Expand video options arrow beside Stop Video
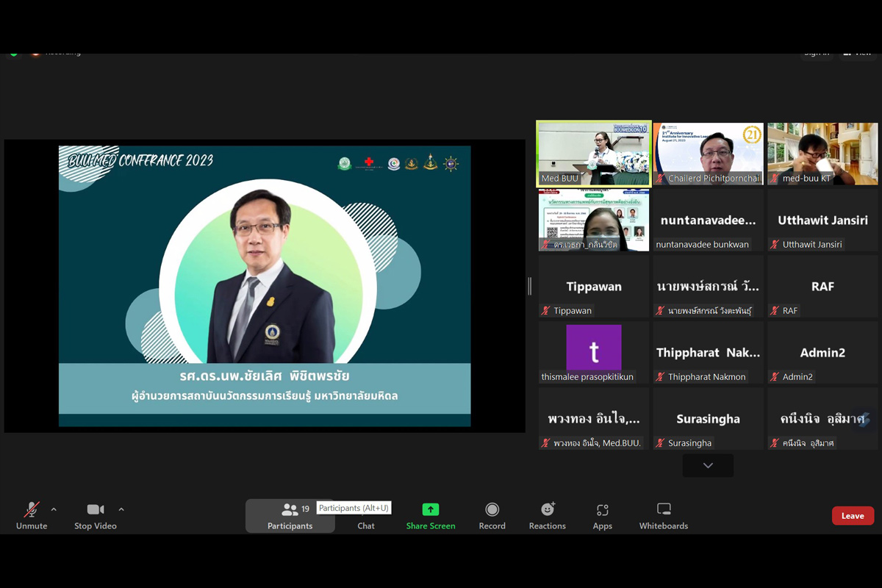The width and height of the screenshot is (882, 588). (x=121, y=509)
